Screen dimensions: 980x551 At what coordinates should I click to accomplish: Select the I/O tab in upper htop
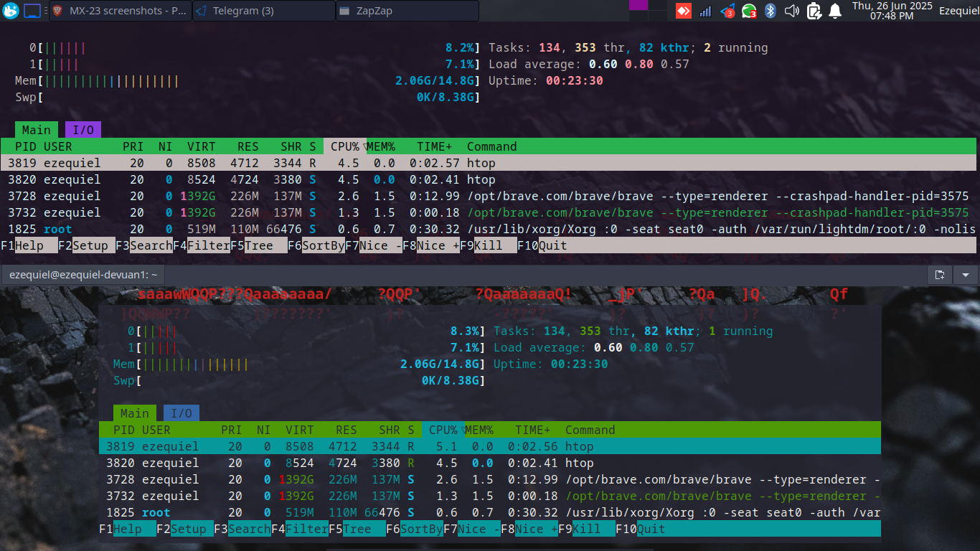(x=83, y=130)
